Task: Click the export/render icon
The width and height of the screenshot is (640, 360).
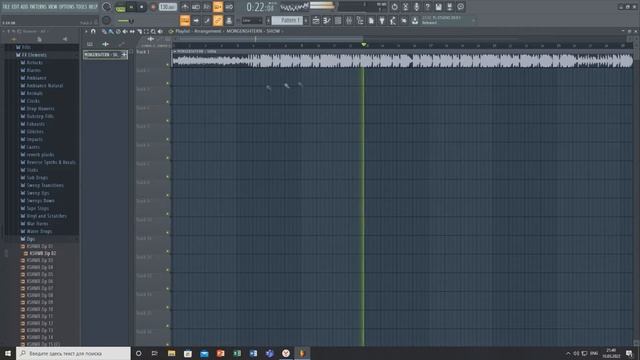Action: click(449, 7)
